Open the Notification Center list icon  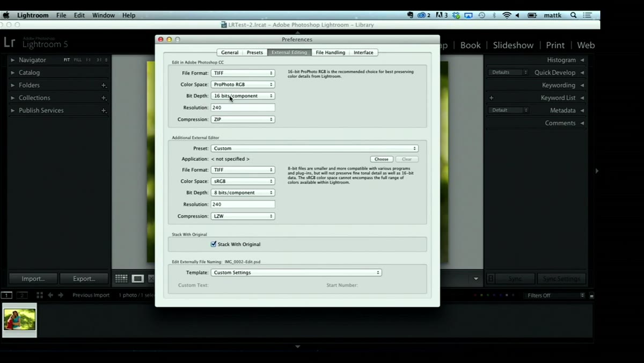pyautogui.click(x=588, y=16)
